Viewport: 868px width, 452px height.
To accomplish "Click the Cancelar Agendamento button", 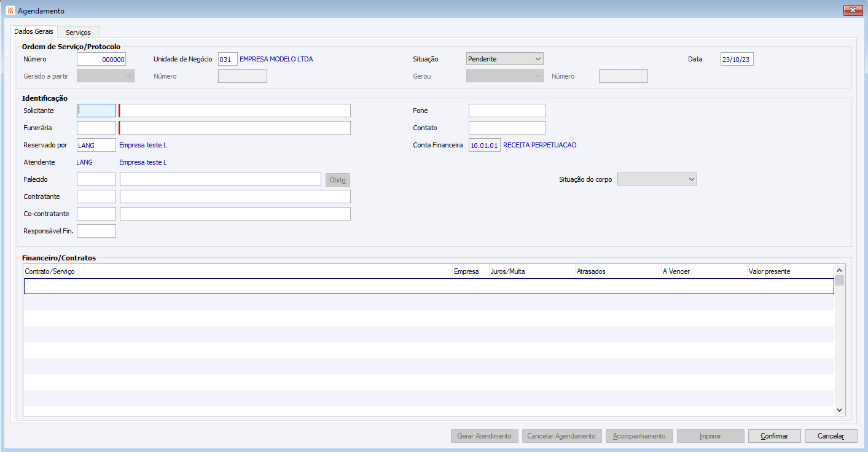I will 561,436.
